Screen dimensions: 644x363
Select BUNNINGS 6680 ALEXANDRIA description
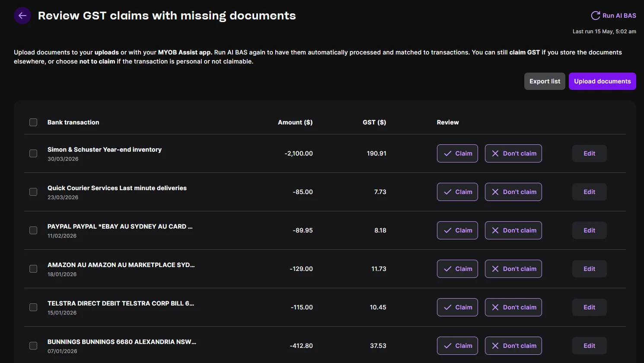click(x=122, y=342)
